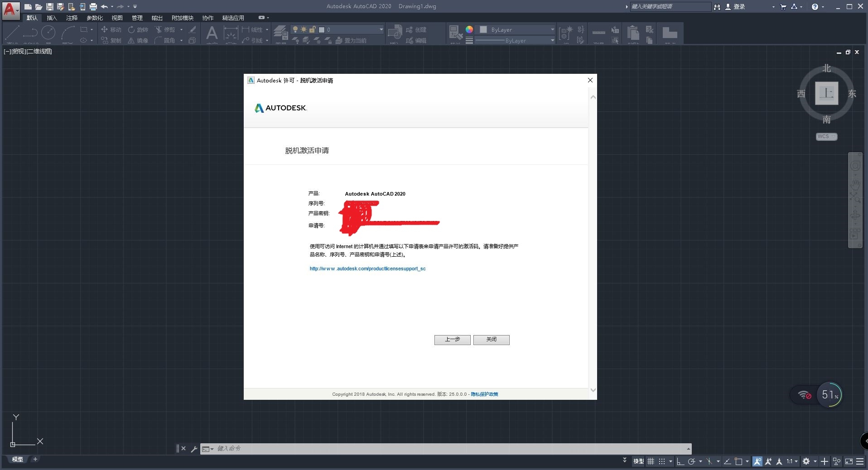The width and height of the screenshot is (868, 470).
Task: Click the hand (Pan) tool on navigation bar
Action: tap(855, 185)
